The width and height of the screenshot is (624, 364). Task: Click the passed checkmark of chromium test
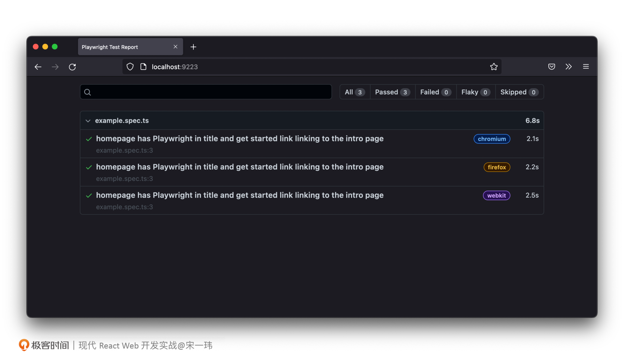click(89, 139)
